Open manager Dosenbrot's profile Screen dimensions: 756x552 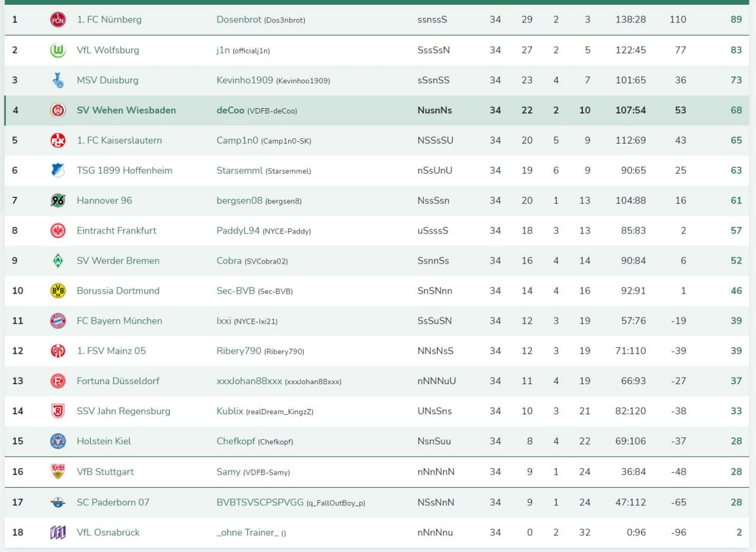click(x=239, y=20)
